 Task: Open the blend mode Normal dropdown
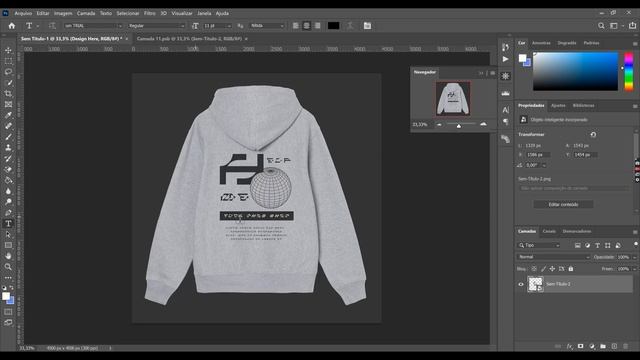click(x=554, y=257)
